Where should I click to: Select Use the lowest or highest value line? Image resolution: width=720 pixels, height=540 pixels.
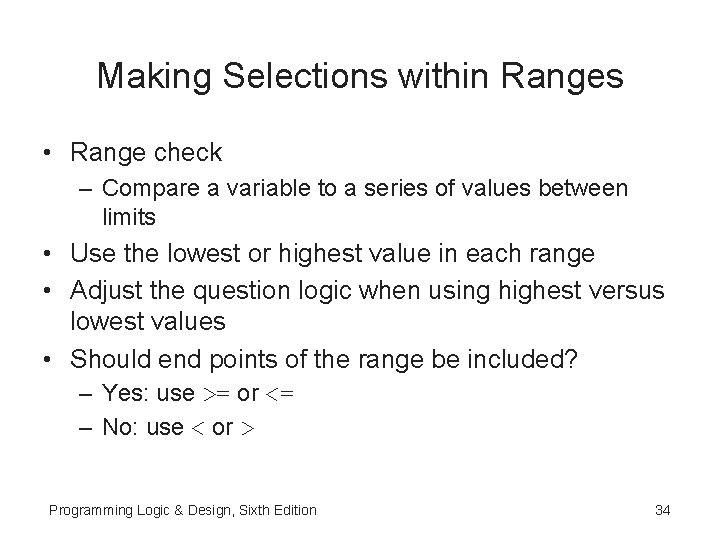click(332, 254)
